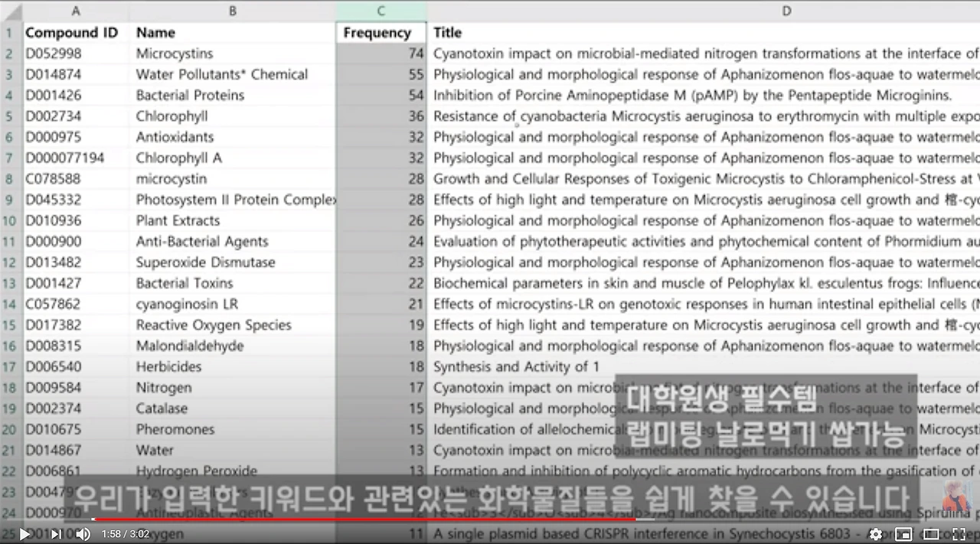The height and width of the screenshot is (544, 980).
Task: Select the Catalase cell
Action: tap(233, 408)
